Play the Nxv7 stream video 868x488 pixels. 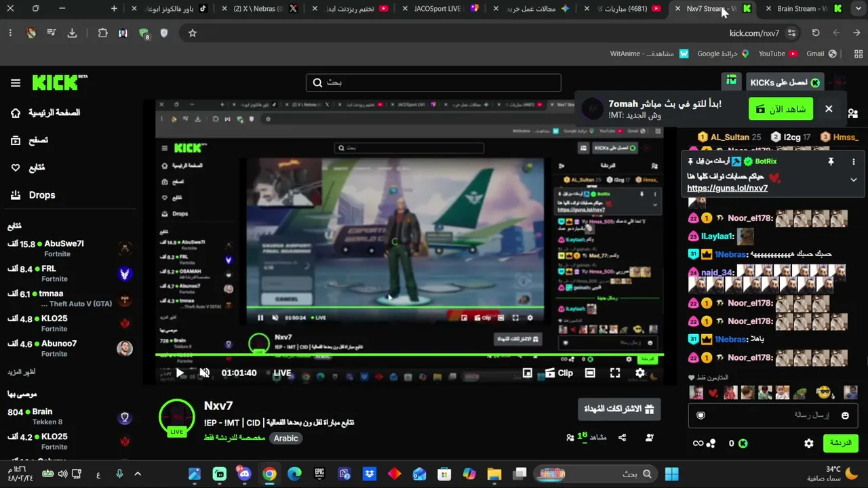180,373
